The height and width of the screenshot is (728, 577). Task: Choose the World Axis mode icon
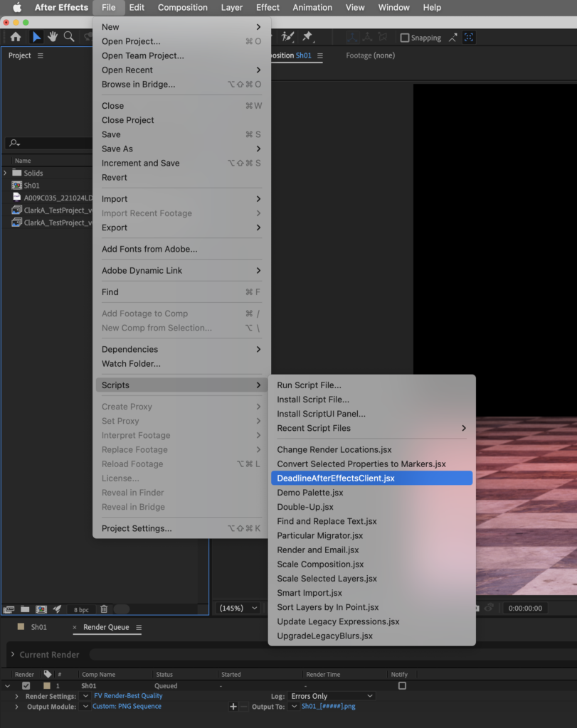click(367, 37)
